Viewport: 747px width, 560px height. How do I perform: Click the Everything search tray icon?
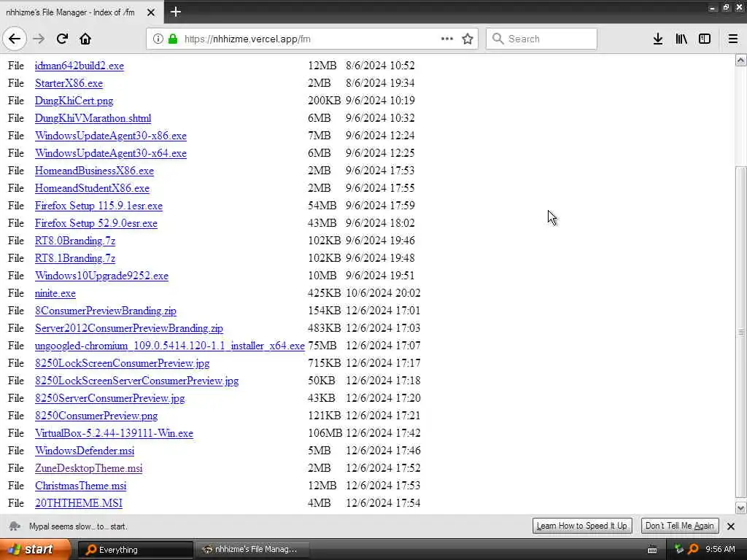[x=694, y=550]
